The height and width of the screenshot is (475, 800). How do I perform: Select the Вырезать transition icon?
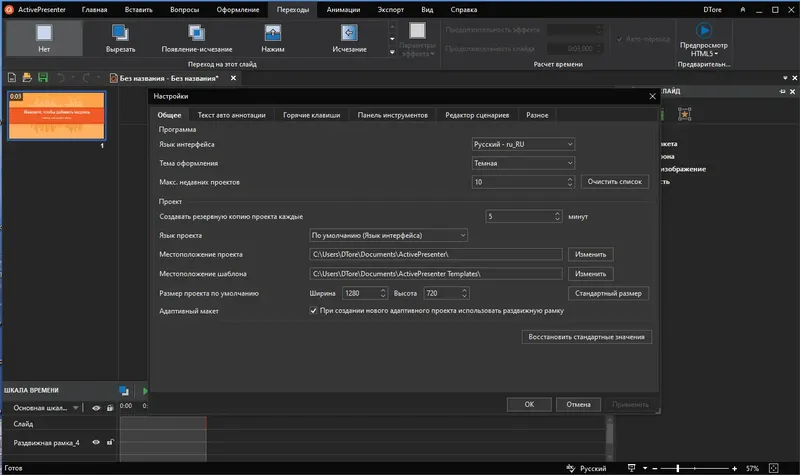(x=121, y=34)
